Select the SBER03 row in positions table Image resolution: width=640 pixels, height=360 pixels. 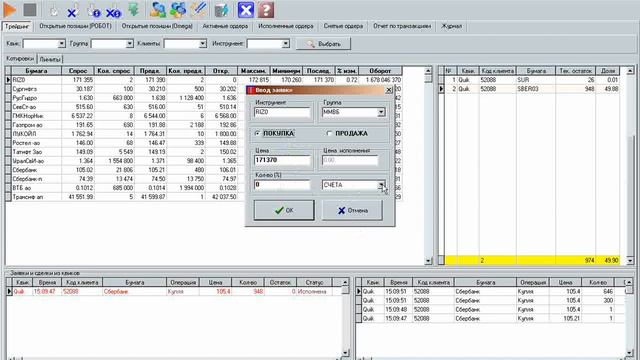529,89
